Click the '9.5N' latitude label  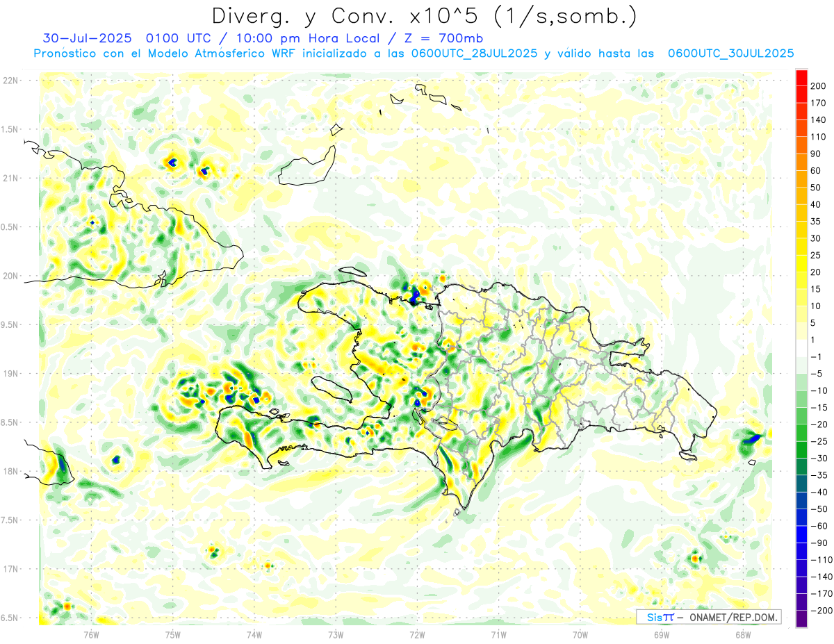10,324
